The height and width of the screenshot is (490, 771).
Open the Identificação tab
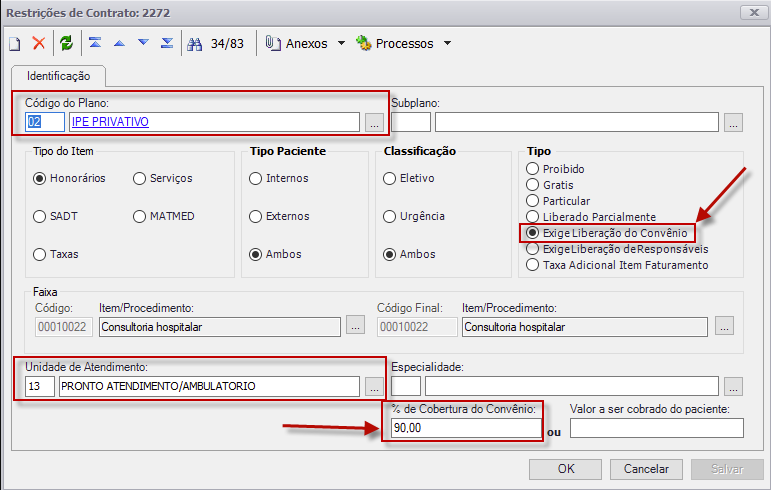[x=59, y=76]
